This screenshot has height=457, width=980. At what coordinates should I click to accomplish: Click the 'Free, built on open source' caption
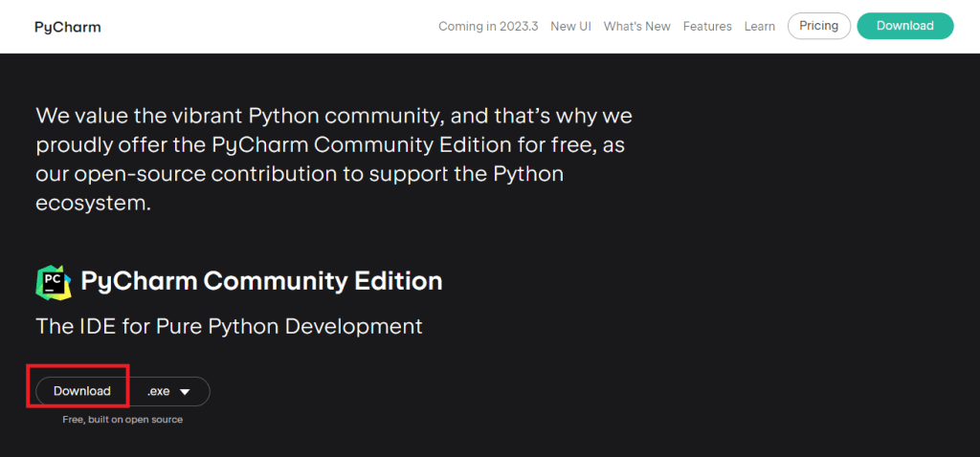tap(122, 420)
